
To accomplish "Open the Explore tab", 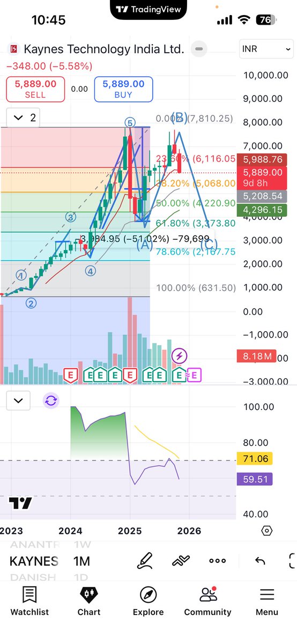I will (x=148, y=601).
